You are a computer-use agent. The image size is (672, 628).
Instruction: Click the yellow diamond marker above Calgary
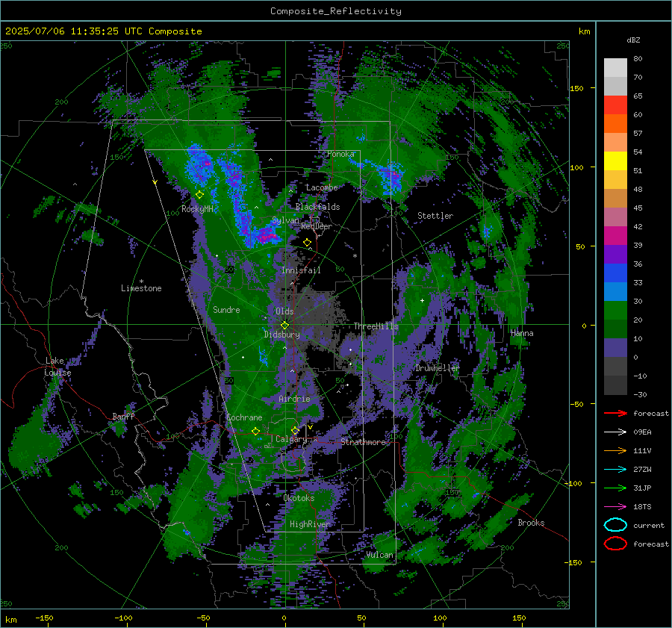pos(295,430)
